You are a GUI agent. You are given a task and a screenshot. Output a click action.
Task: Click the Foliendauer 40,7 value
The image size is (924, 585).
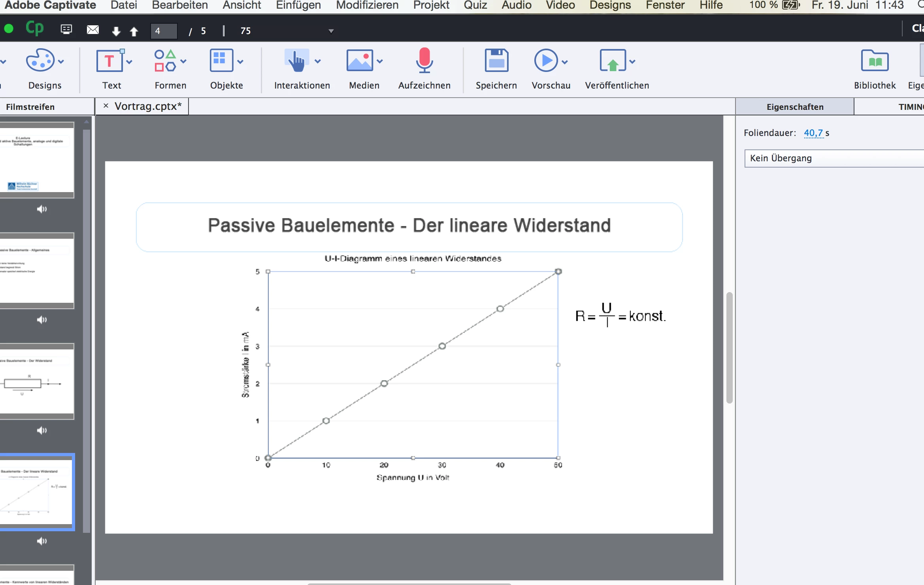pos(813,133)
